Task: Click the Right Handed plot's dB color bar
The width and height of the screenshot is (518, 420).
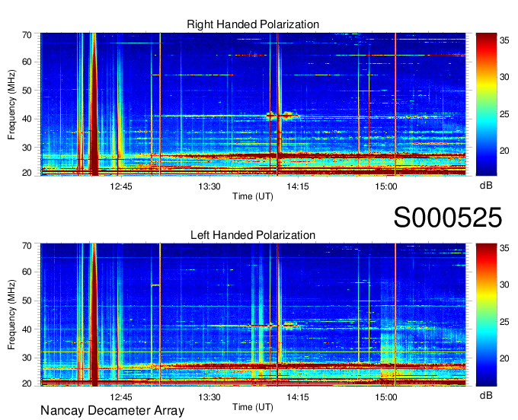Action: 486,104
